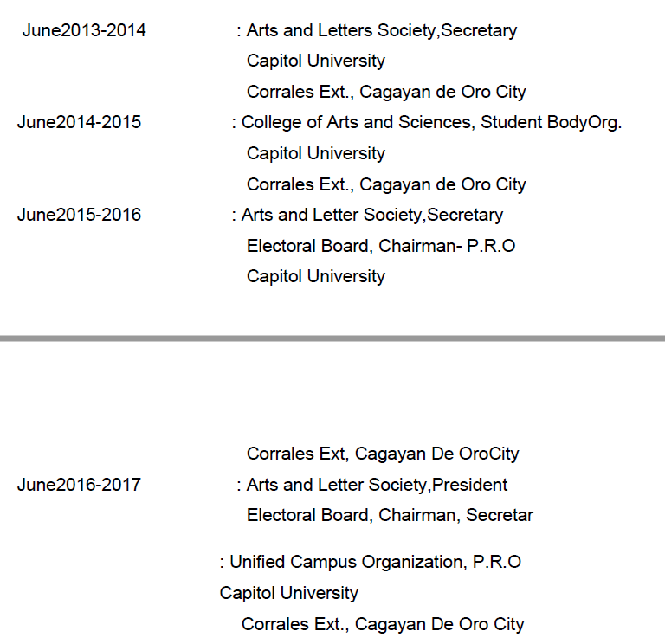Click the Electoral Board, Chairman- P.R.O line
The height and width of the screenshot is (644, 665).
(x=381, y=246)
